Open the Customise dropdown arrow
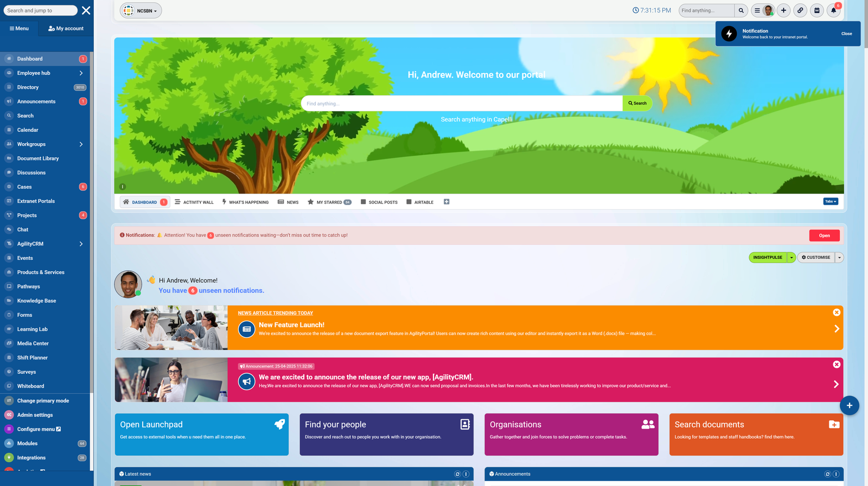 [x=839, y=258]
